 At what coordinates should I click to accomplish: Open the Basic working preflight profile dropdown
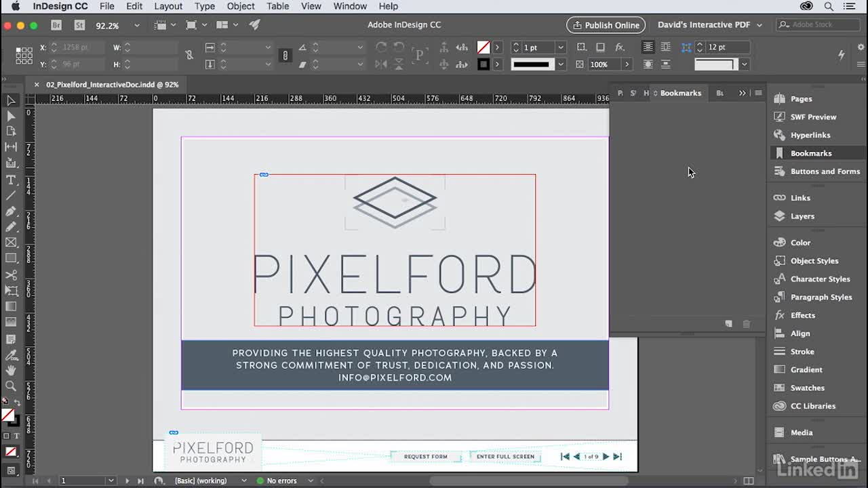click(x=243, y=481)
